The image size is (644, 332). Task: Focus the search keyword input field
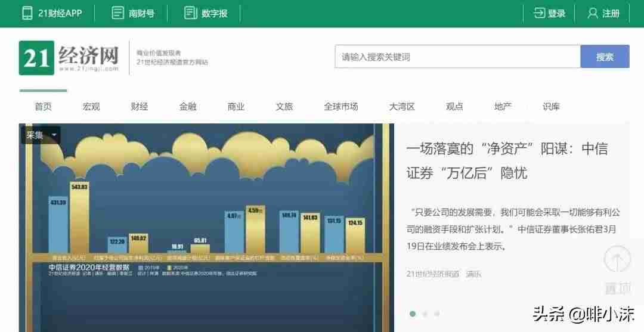pyautogui.click(x=457, y=57)
